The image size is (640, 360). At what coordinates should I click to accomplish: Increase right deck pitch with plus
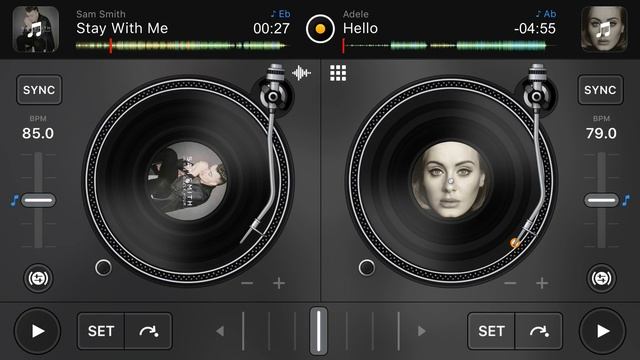coord(542,283)
